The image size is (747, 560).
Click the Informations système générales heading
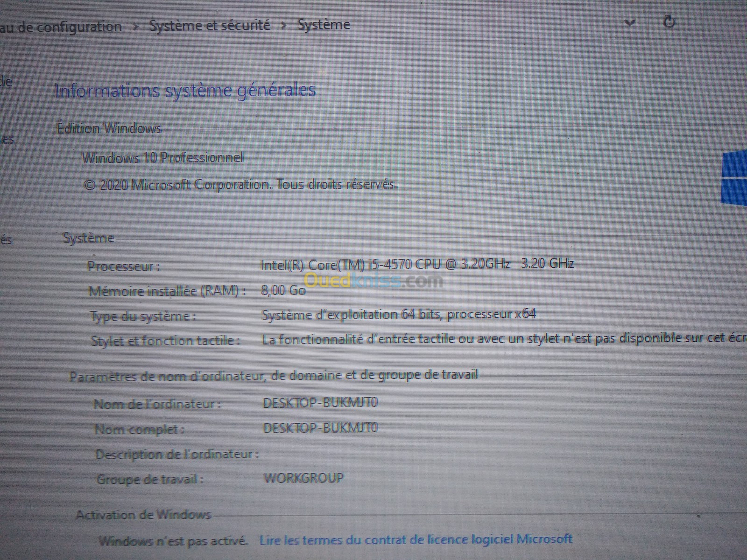[185, 90]
